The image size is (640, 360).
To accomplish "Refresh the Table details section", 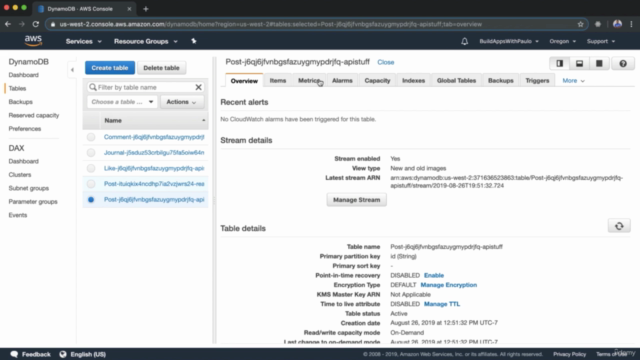I will (x=619, y=226).
